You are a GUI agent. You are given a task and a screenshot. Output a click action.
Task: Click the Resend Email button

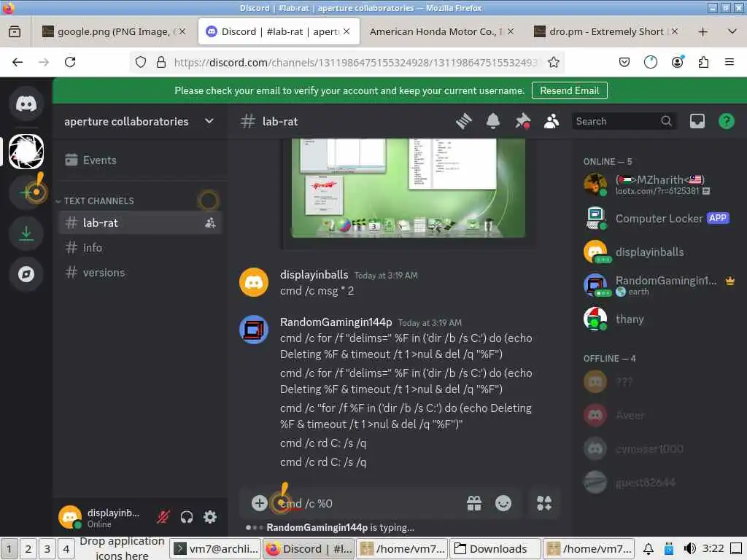pyautogui.click(x=569, y=90)
